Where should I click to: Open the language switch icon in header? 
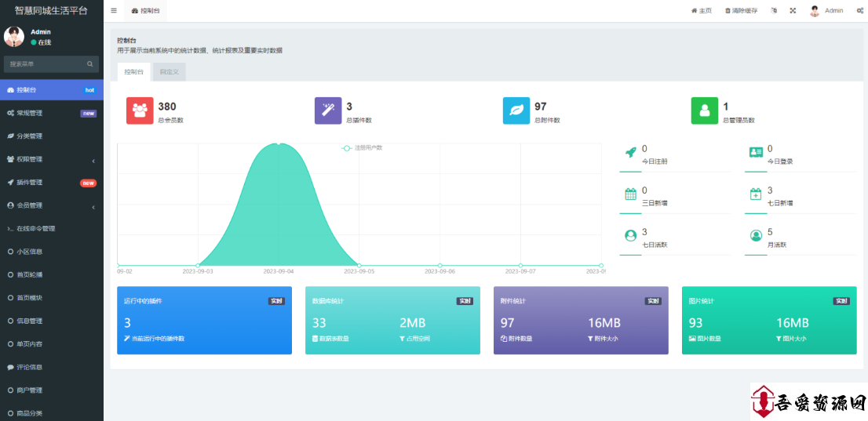(x=774, y=11)
